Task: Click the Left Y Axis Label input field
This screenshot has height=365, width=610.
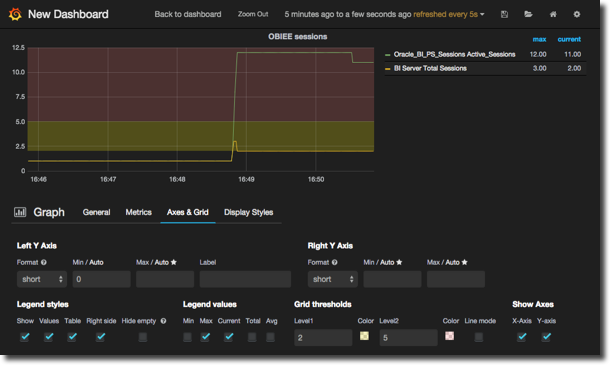Action: 245,279
